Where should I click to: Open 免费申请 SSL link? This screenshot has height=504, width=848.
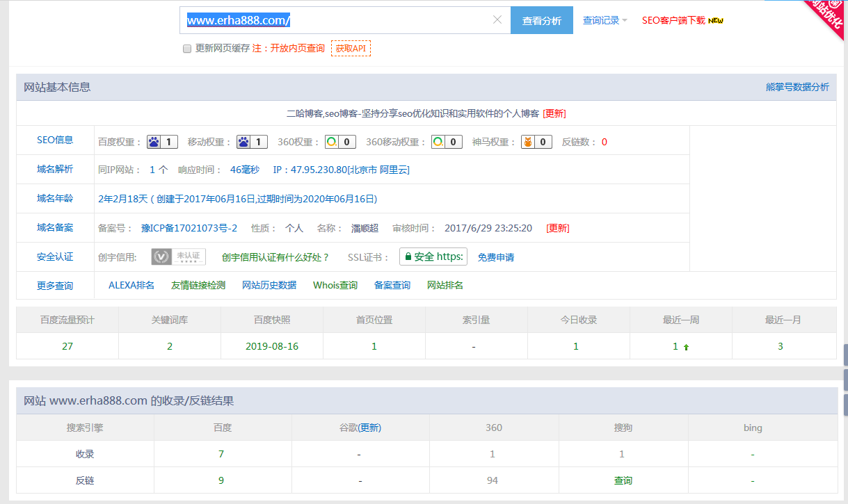(x=496, y=257)
